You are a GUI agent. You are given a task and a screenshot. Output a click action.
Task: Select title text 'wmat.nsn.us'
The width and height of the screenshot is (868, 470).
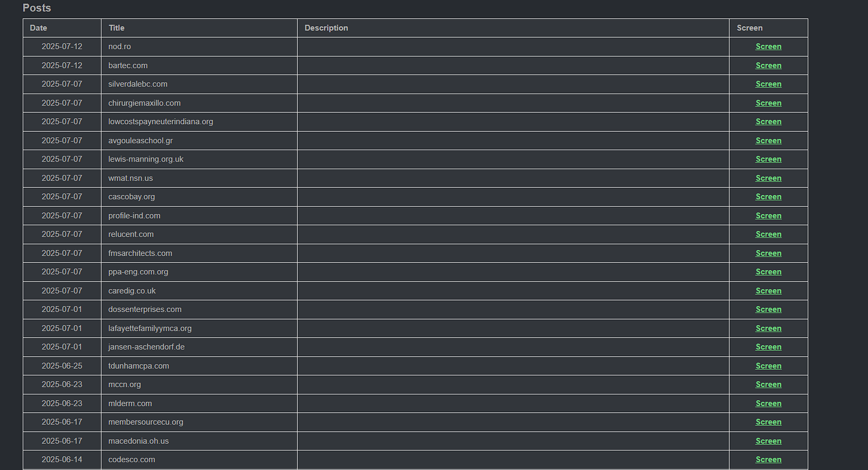click(x=131, y=178)
